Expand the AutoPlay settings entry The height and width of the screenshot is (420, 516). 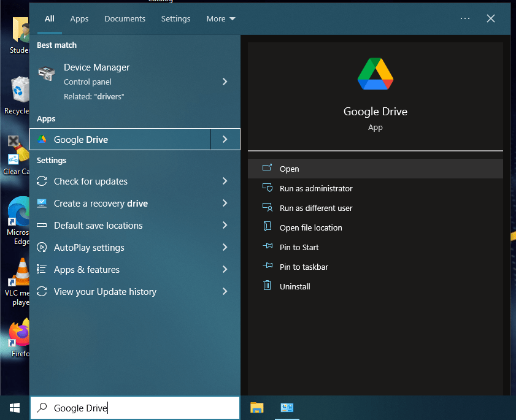click(x=225, y=248)
